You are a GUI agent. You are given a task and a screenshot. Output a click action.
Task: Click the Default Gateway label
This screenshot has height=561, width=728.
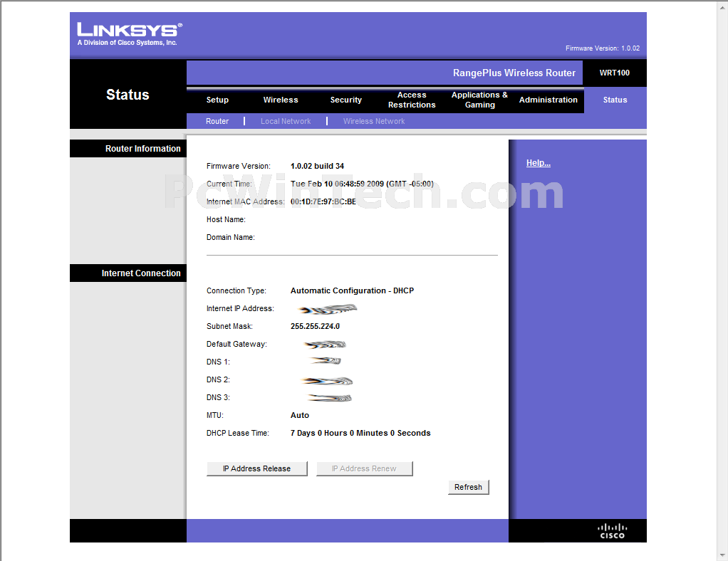[x=236, y=344]
